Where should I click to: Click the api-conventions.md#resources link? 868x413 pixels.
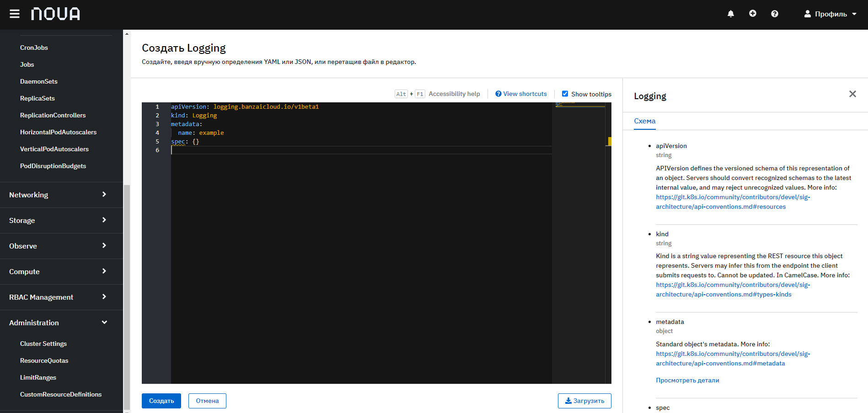(x=733, y=202)
